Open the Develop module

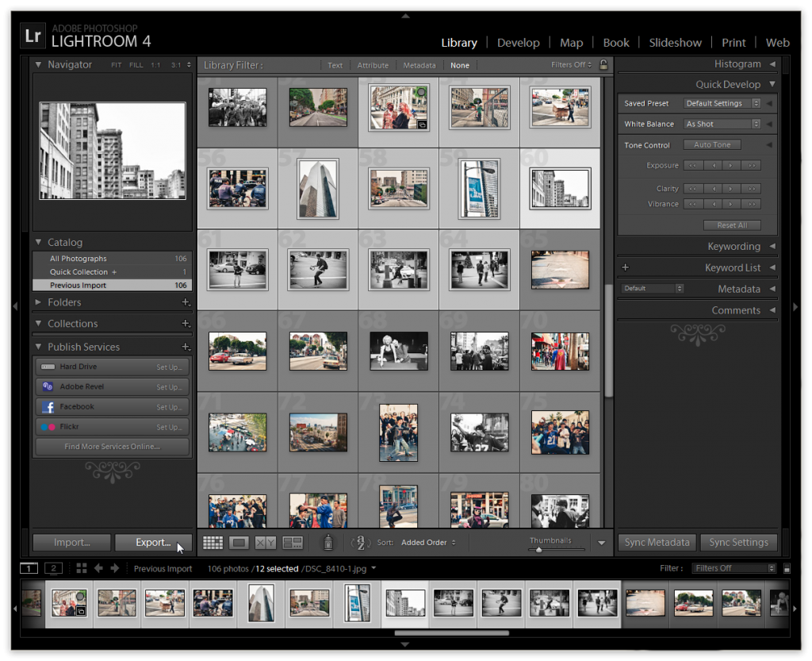click(519, 43)
